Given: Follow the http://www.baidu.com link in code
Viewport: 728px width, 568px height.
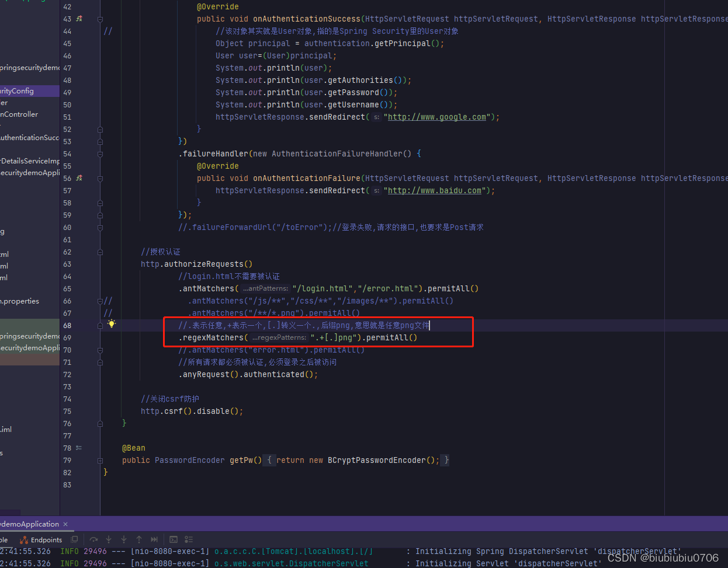Looking at the screenshot, I should (435, 190).
